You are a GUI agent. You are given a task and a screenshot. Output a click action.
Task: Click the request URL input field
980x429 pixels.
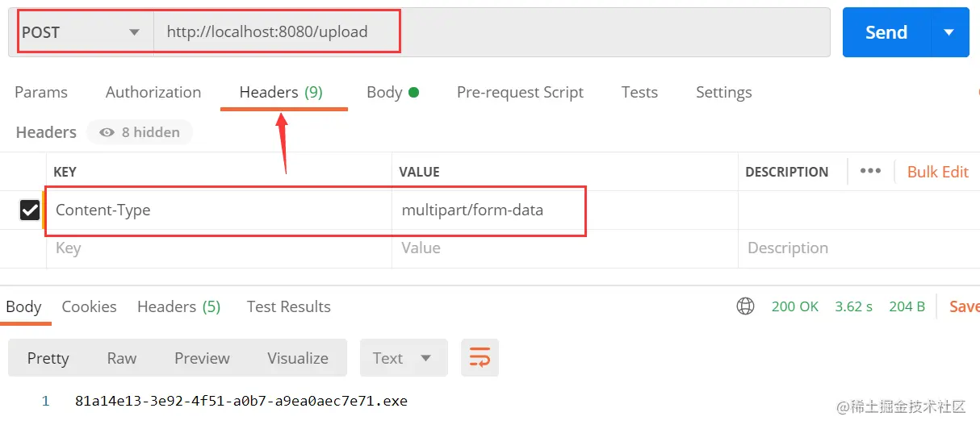(492, 32)
